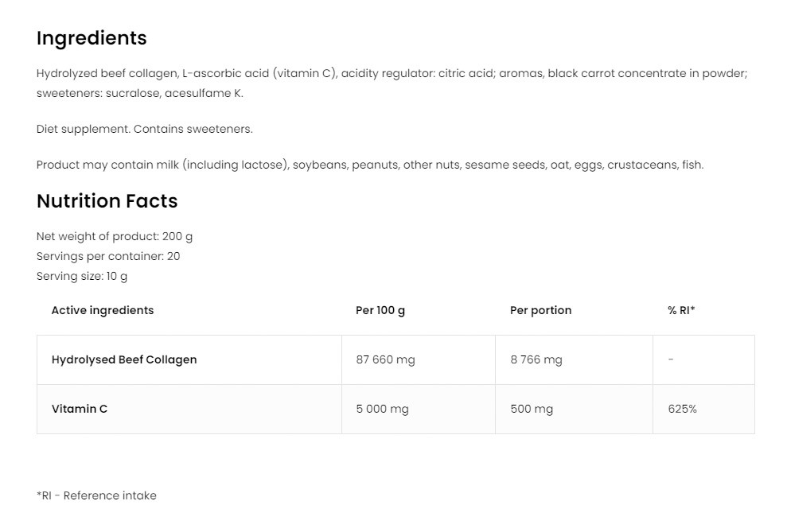Click the 'Servings per container: 20' line
The image size is (787, 532).
tap(108, 256)
